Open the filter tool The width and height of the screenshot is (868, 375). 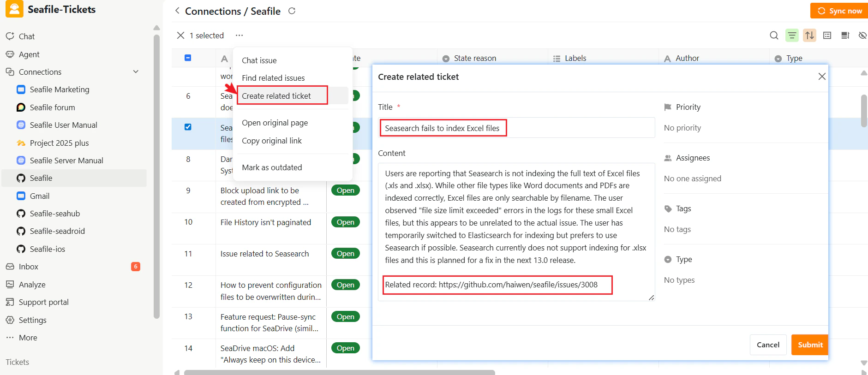(x=792, y=36)
